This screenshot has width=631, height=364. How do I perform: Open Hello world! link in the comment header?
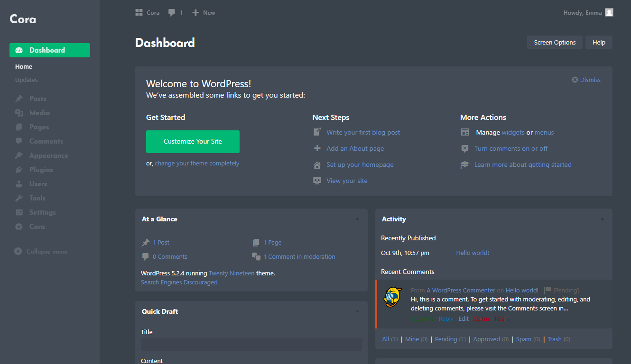pyautogui.click(x=522, y=291)
